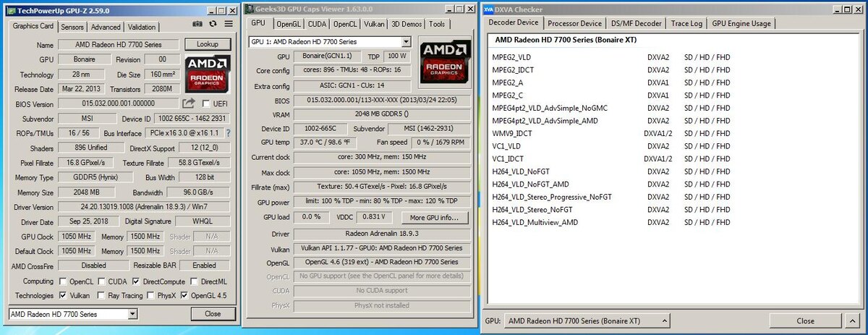This screenshot has width=868, height=335.
Task: Click the GPU temp value 37.0 °C
Action: point(325,142)
